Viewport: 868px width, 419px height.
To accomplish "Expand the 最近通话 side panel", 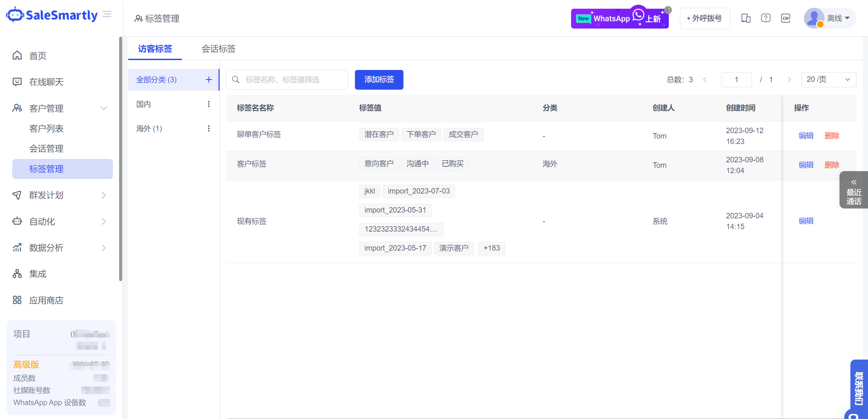I will tap(853, 190).
